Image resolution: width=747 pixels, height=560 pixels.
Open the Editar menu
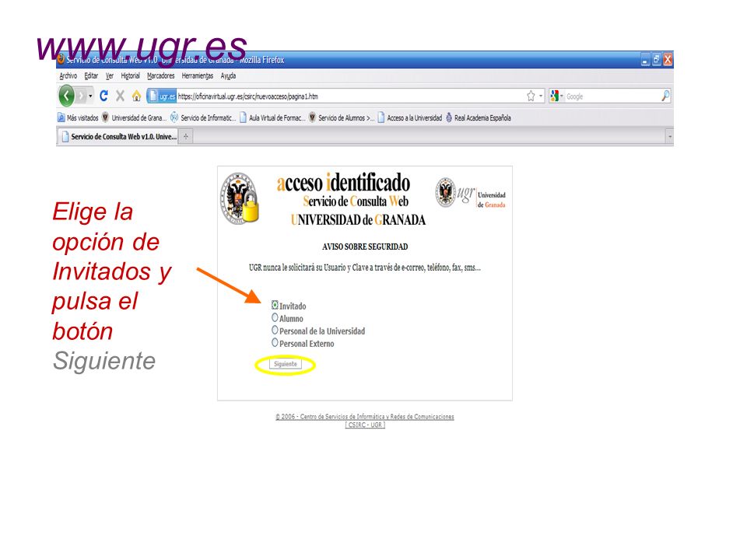[91, 75]
